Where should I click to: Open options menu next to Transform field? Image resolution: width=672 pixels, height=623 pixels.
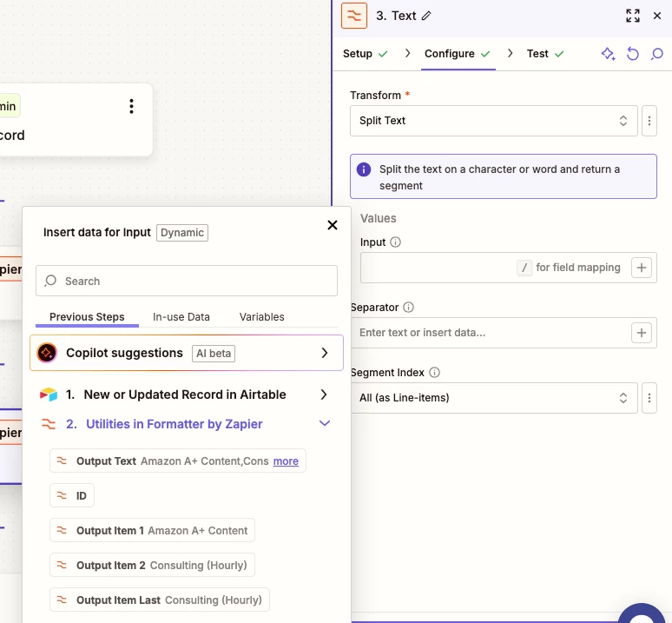click(649, 121)
